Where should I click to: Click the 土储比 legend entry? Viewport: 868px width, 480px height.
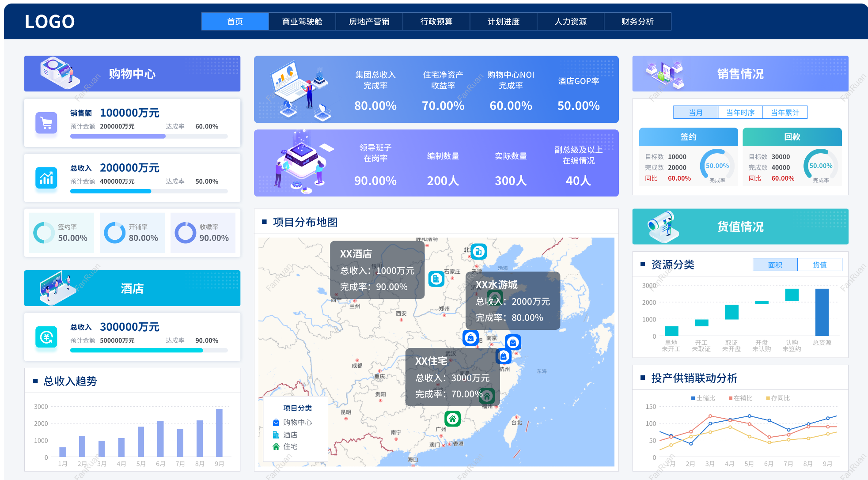pos(703,398)
